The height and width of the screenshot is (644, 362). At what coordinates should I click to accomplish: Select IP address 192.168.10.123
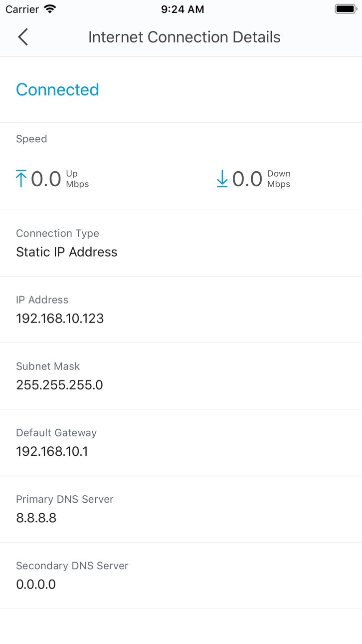(60, 319)
